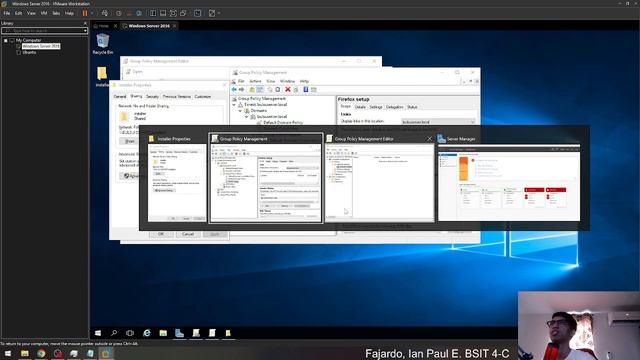Image resolution: width=640 pixels, height=360 pixels.
Task: Click the Back arrow in Group Policy Management toolbar
Action: coord(234,89)
